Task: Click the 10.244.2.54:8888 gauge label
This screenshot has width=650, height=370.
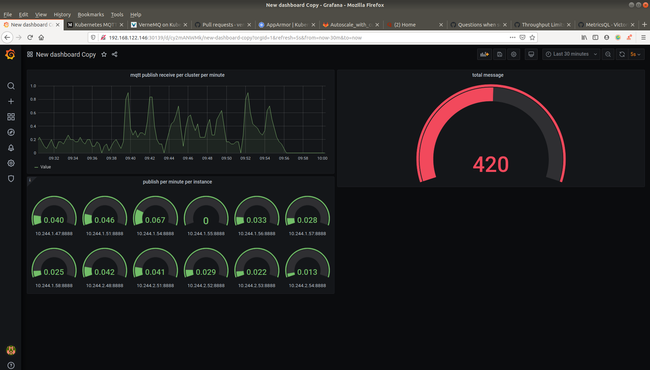Action: (x=307, y=285)
